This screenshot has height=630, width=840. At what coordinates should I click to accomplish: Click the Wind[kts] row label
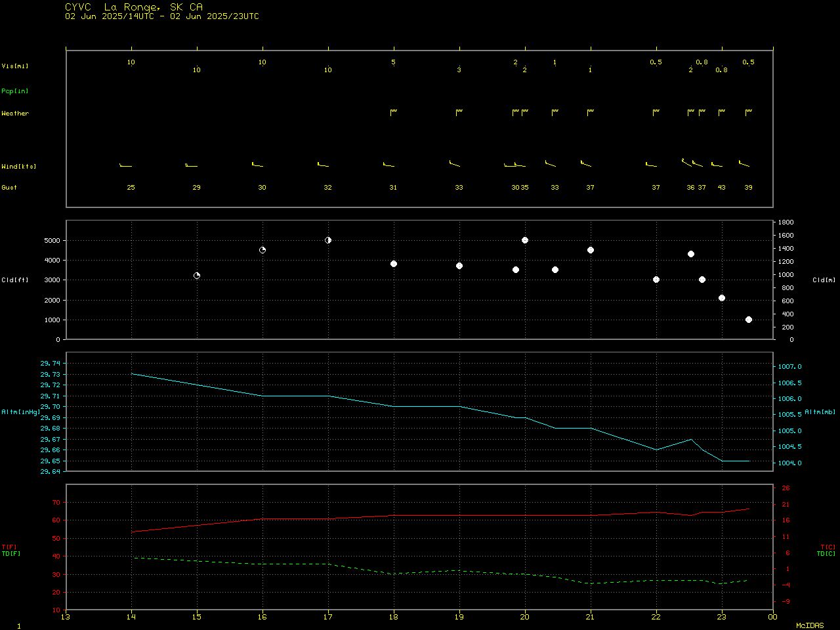19,167
